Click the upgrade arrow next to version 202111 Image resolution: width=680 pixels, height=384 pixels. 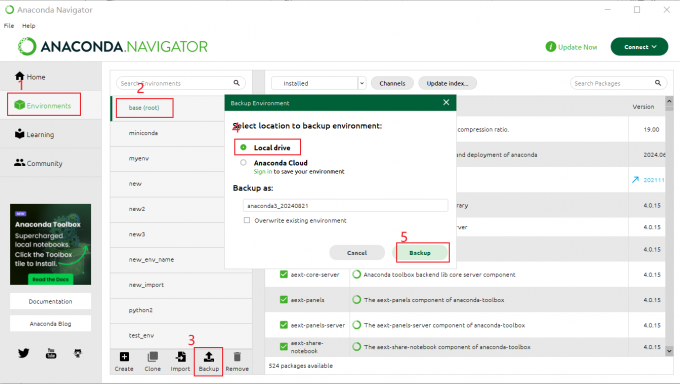[635, 180]
